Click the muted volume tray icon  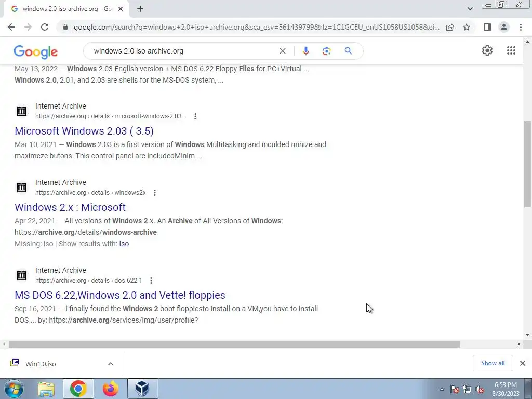pos(480,389)
